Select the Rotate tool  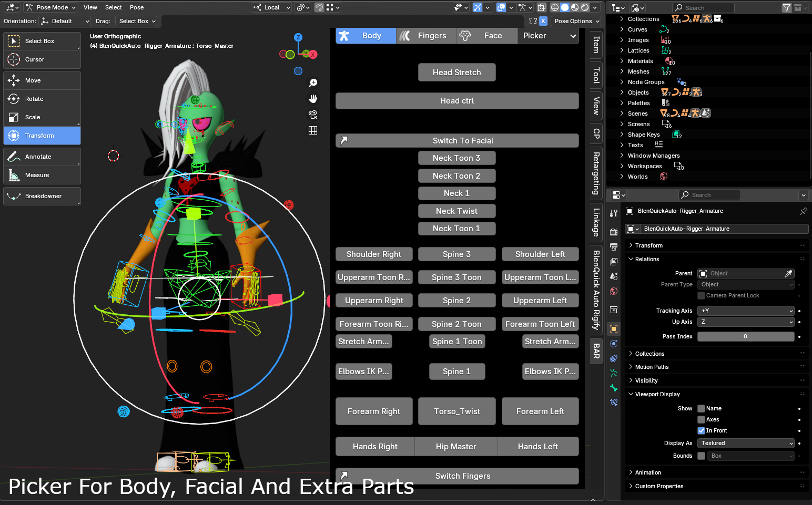tap(42, 99)
